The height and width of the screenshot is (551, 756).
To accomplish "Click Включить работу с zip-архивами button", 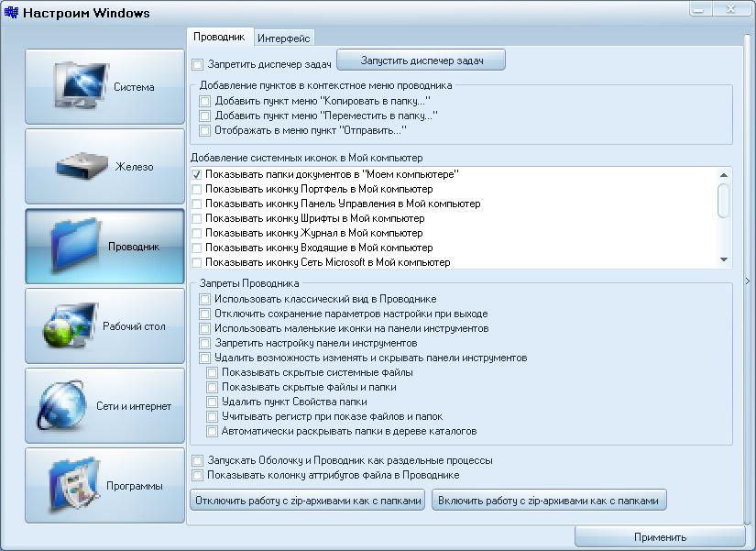I will coord(549,501).
